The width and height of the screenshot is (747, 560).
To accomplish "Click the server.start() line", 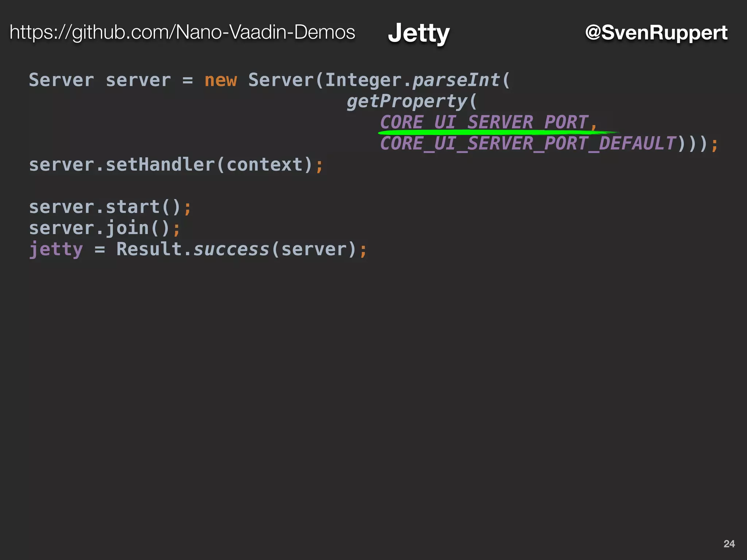I will tap(110, 207).
